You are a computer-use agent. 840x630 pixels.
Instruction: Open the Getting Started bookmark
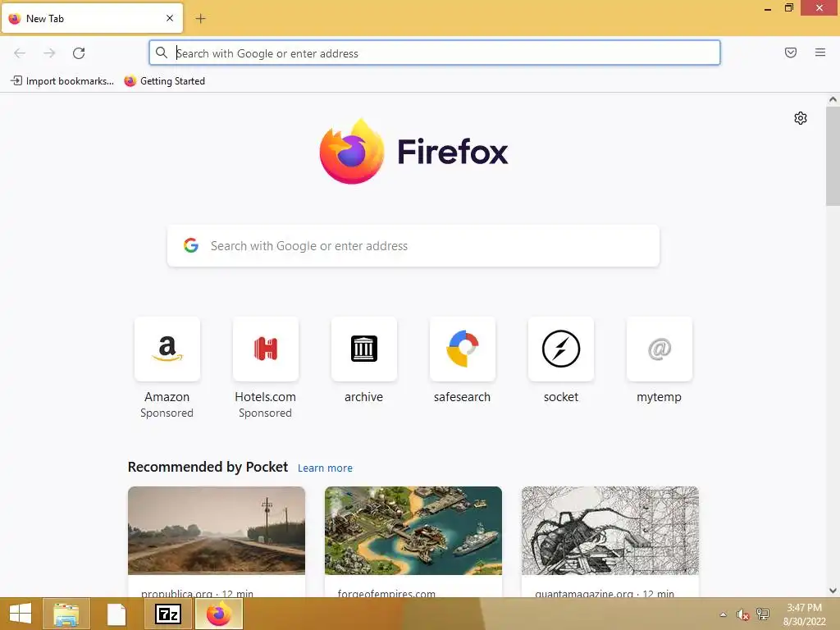tap(164, 81)
